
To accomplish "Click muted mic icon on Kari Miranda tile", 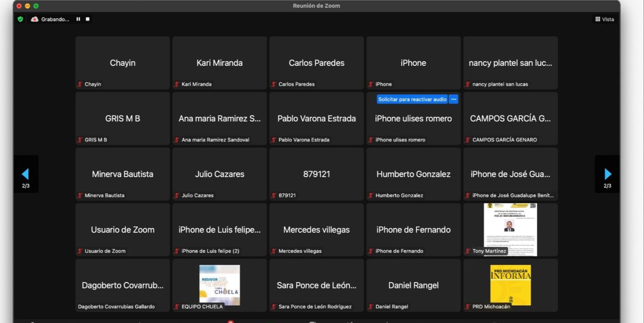I will (x=177, y=84).
